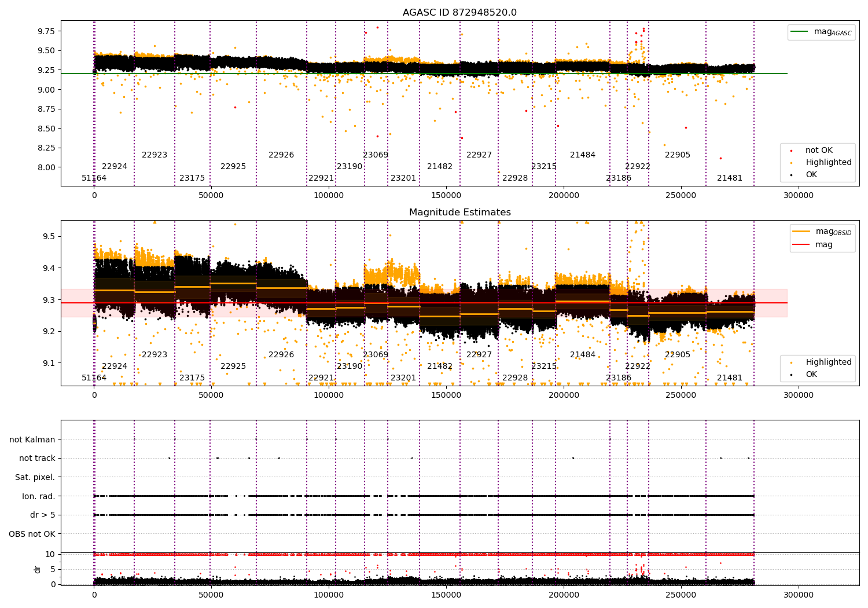
Task: Click obsid label 22905 in Magnitude Estimates plot
Action: (x=678, y=354)
